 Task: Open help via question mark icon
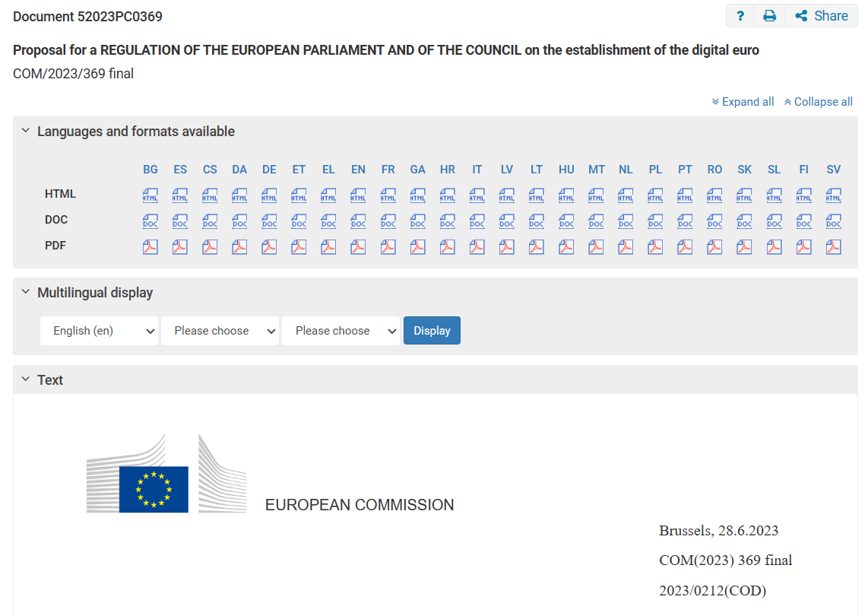tap(740, 16)
